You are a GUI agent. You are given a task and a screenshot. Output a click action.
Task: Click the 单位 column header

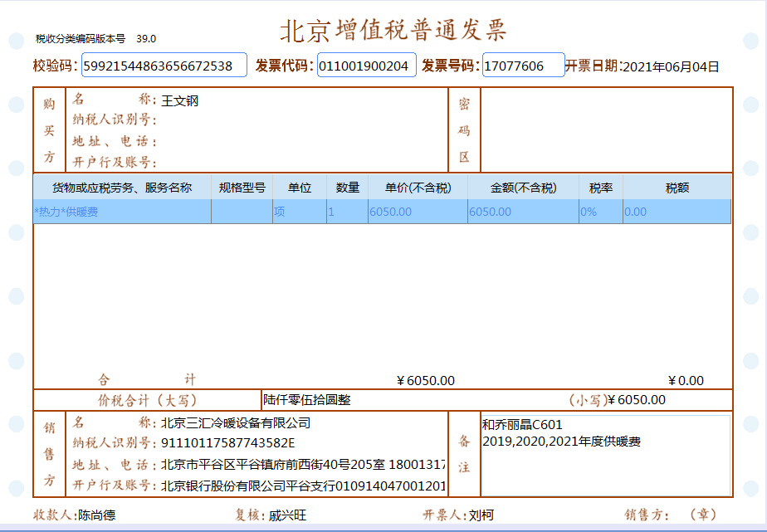point(300,188)
